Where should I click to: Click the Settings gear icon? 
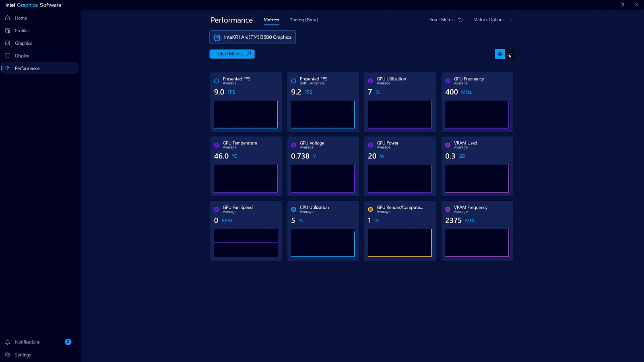coord(7,355)
